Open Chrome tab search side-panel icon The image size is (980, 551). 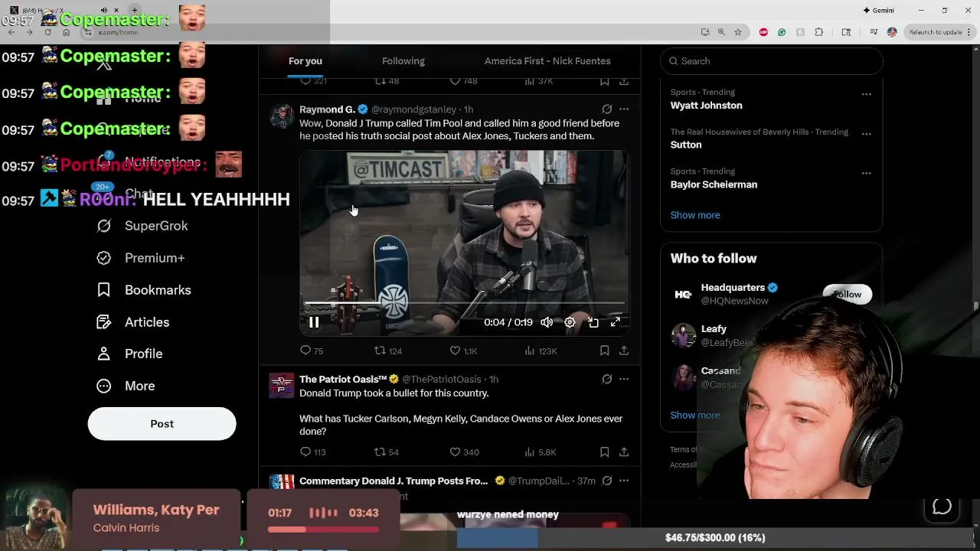click(x=846, y=32)
